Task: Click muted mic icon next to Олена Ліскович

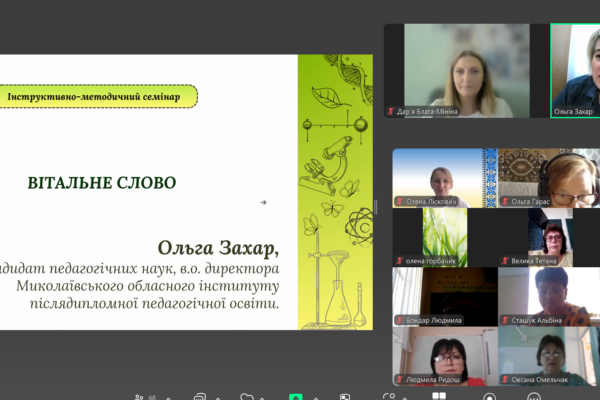Action: tap(400, 201)
